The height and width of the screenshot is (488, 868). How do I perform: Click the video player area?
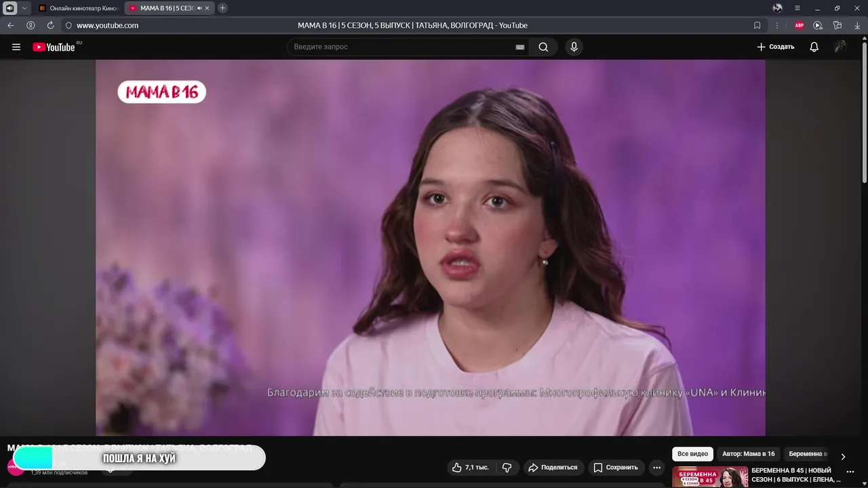click(430, 247)
